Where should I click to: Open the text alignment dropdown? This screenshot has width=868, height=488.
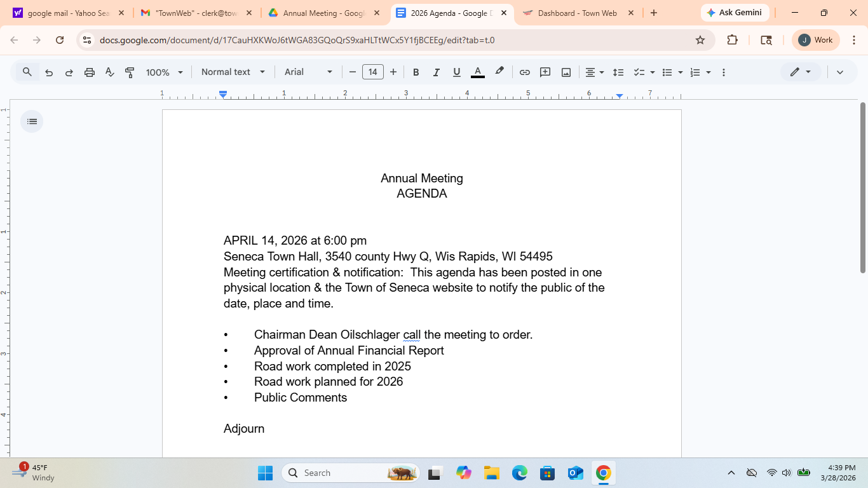pyautogui.click(x=595, y=72)
